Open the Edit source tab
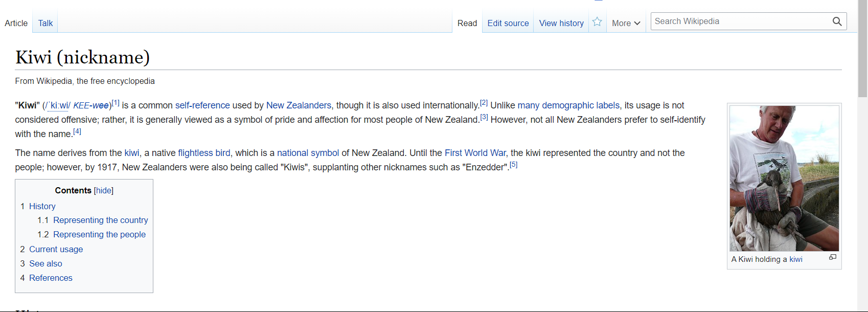This screenshot has height=312, width=868. [x=508, y=23]
